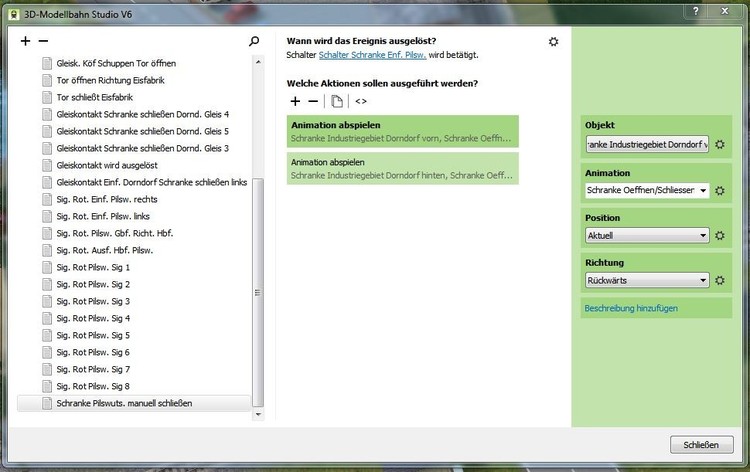This screenshot has width=750, height=472.
Task: Select event 'Sig. Rot Pilsw. Sig 6'
Action: click(x=93, y=352)
